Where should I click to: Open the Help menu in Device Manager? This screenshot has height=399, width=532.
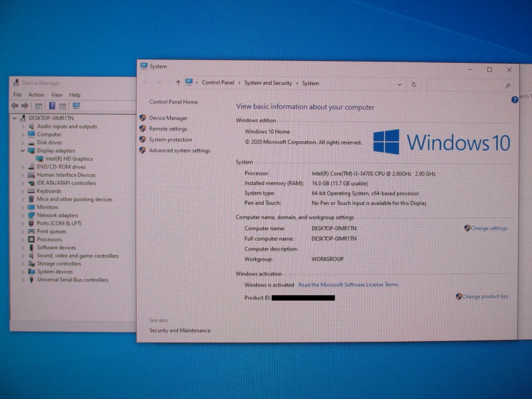75,95
